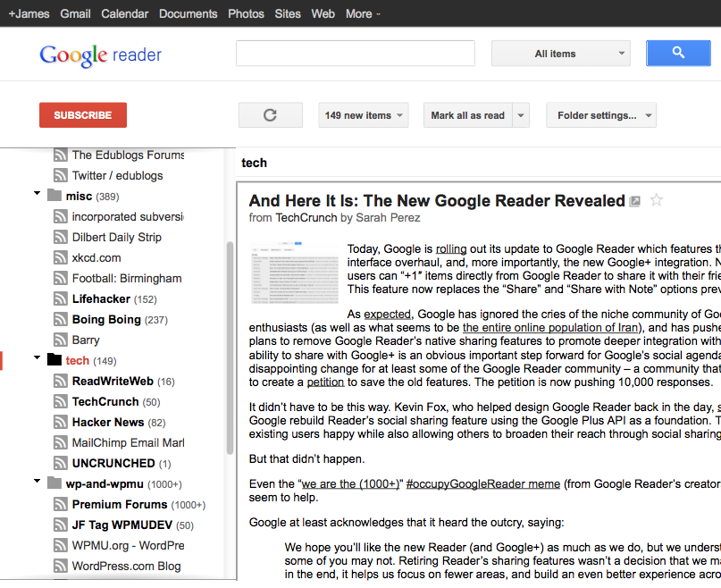The height and width of the screenshot is (588, 721).
Task: Follow the "petition" link in the article
Action: [x=325, y=382]
